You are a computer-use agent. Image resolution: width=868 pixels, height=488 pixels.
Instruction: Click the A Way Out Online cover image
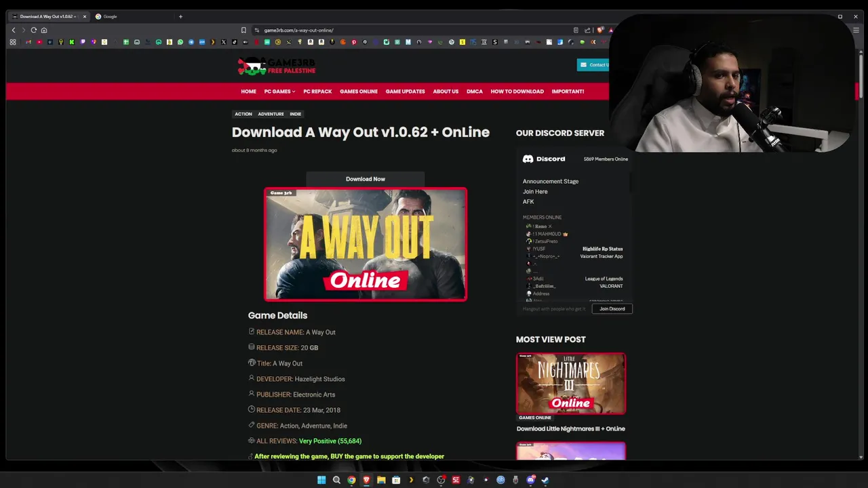(x=366, y=244)
